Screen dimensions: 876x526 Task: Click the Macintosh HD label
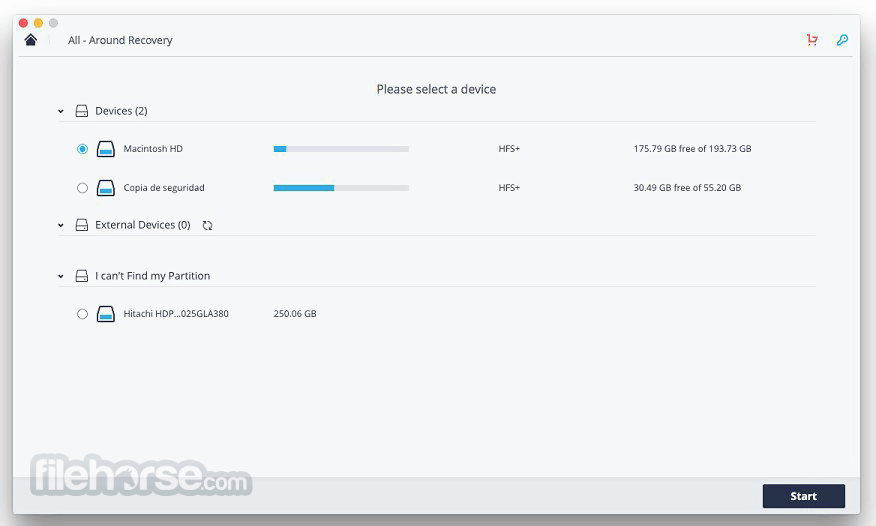point(153,149)
